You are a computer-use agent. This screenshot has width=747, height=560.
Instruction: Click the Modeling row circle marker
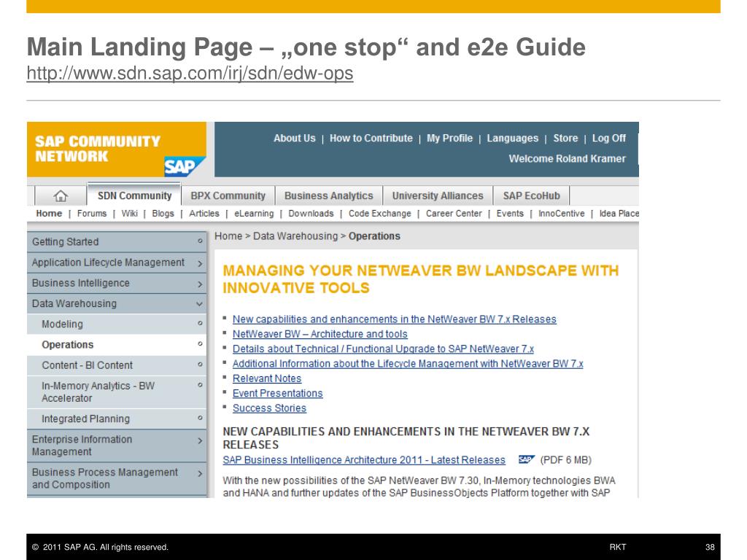[x=200, y=323]
